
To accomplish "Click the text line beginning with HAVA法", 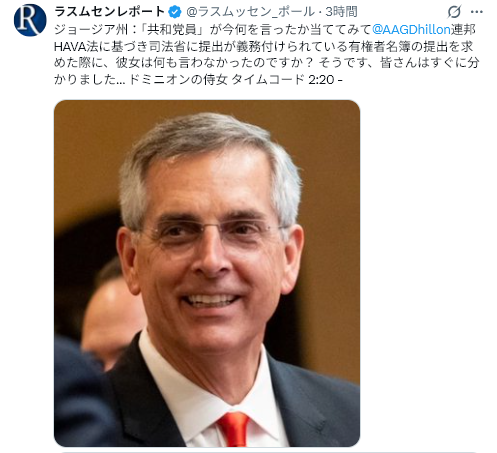I will tap(263, 46).
